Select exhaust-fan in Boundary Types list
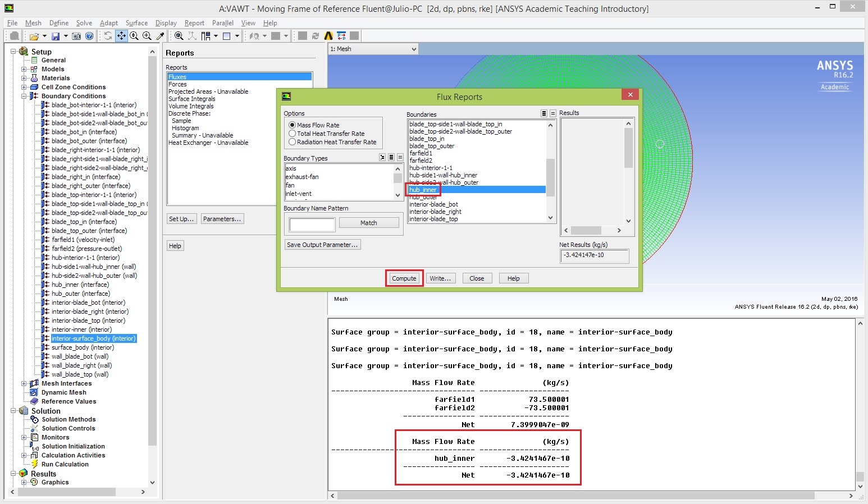This screenshot has width=868, height=504. click(302, 177)
